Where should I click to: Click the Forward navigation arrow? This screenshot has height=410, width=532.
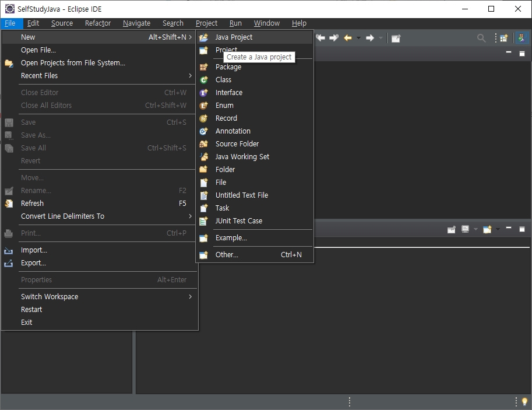[370, 38]
